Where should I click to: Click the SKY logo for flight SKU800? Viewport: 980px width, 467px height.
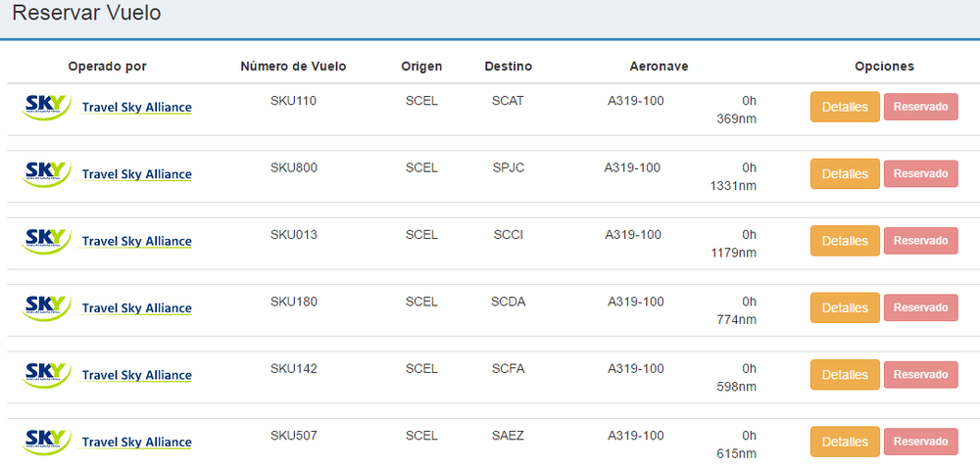[x=46, y=173]
